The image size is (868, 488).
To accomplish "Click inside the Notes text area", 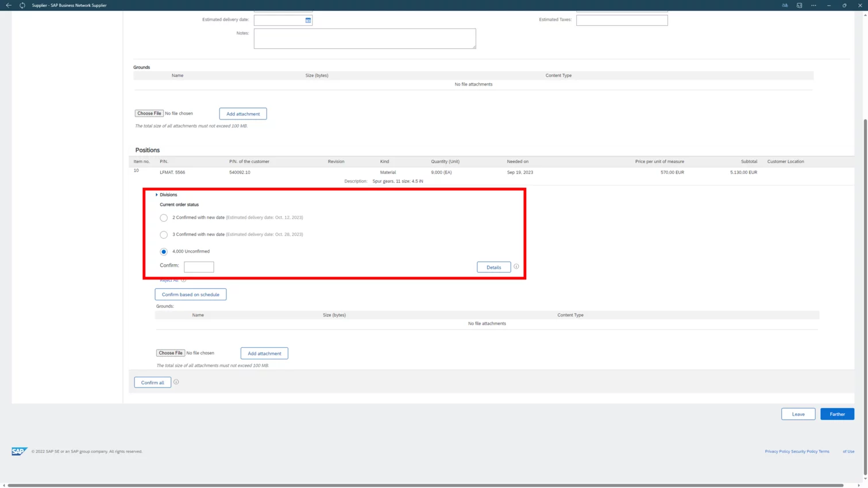I will point(365,38).
